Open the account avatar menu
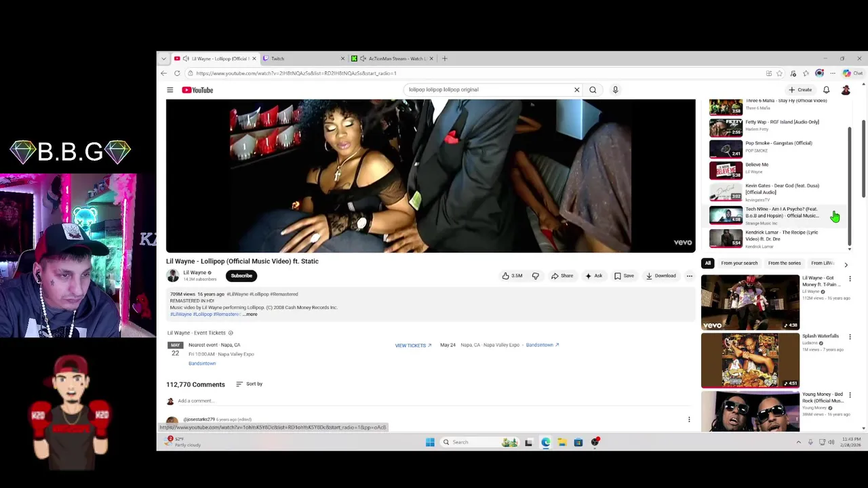 (x=846, y=89)
